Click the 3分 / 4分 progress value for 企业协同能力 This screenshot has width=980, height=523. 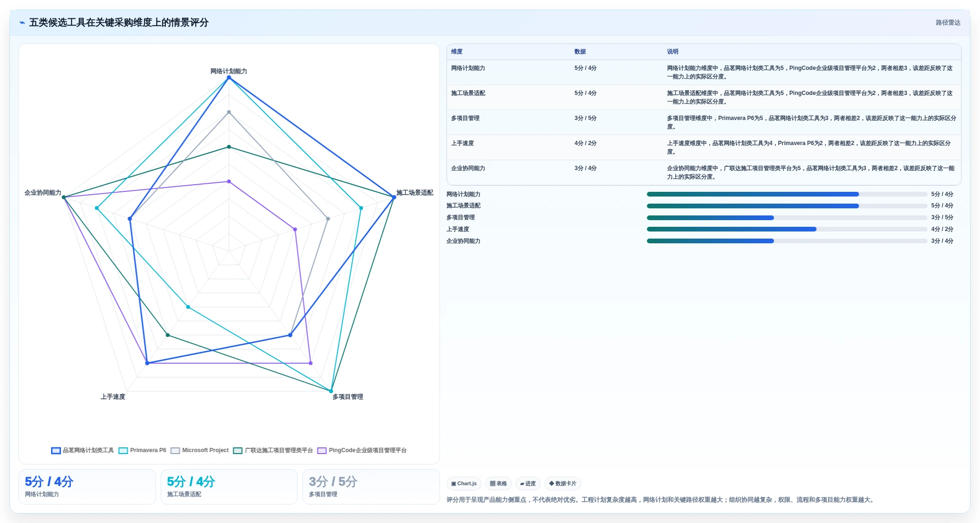[942, 241]
